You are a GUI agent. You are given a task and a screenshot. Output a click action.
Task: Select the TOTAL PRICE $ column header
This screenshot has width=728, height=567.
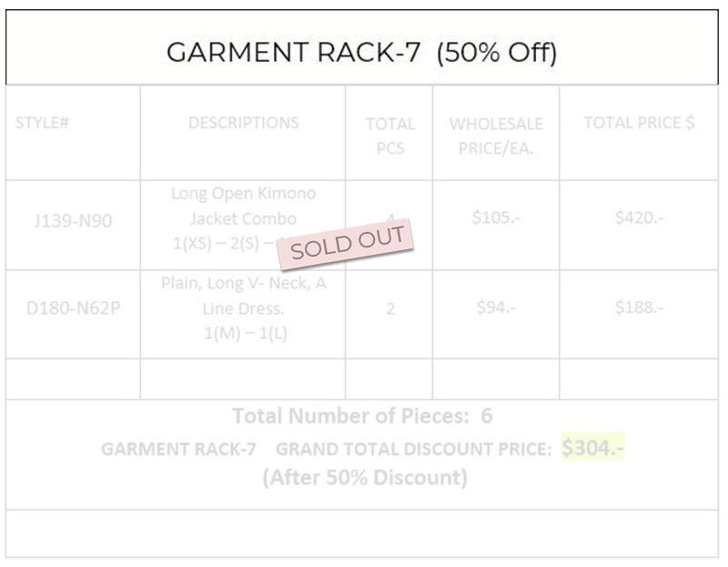point(639,122)
